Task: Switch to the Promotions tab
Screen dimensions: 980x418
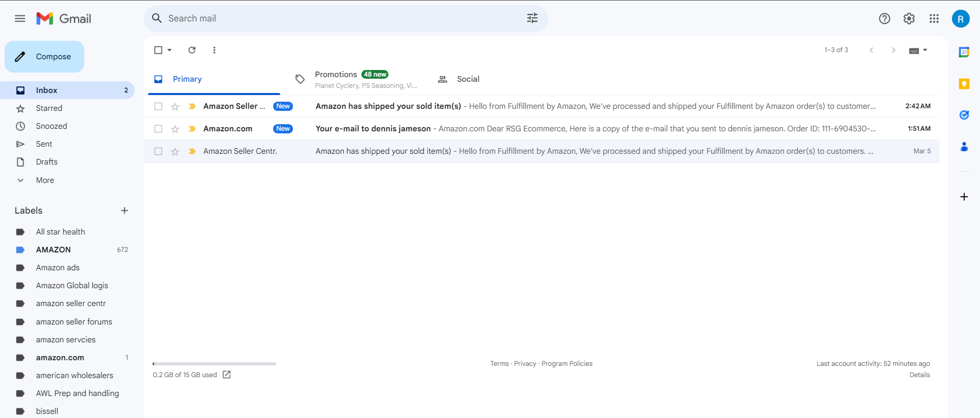Action: [356, 79]
